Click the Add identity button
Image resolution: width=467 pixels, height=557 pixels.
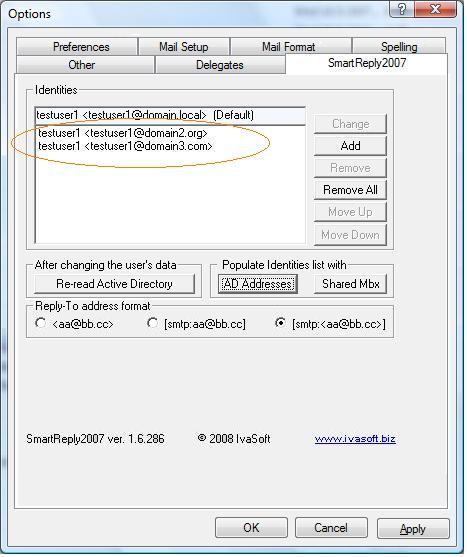pos(351,146)
